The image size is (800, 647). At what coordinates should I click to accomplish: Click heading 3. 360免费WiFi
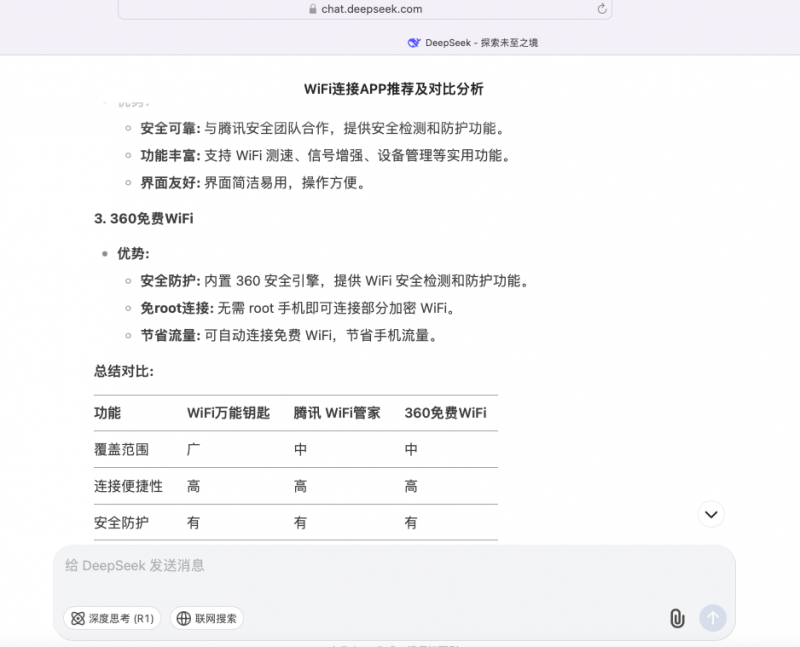pyautogui.click(x=144, y=218)
